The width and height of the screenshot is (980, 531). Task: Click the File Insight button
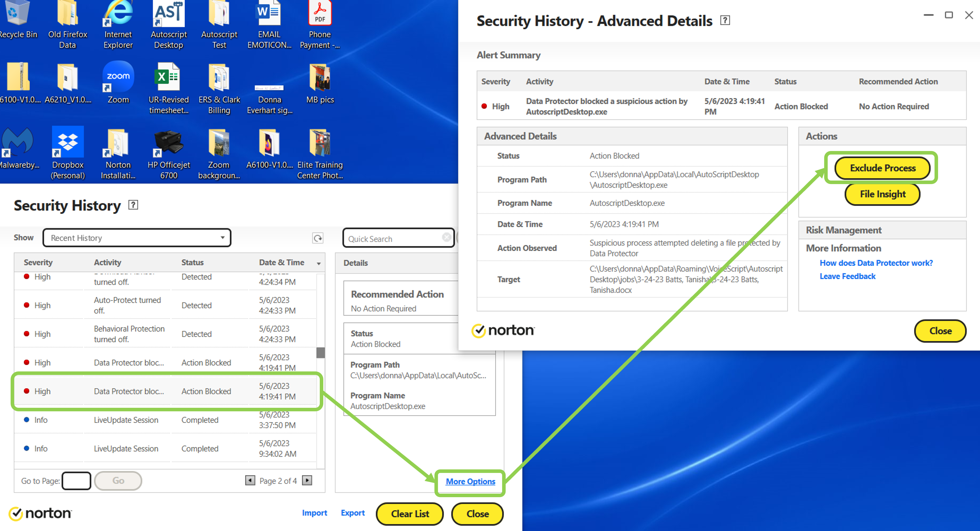(x=883, y=194)
